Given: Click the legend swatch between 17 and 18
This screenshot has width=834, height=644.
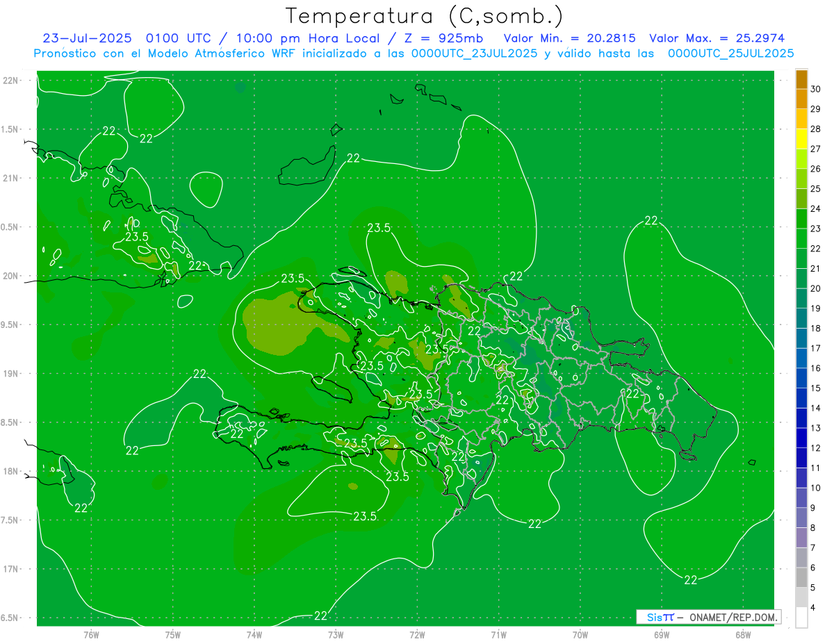Looking at the screenshot, I should 801,338.
